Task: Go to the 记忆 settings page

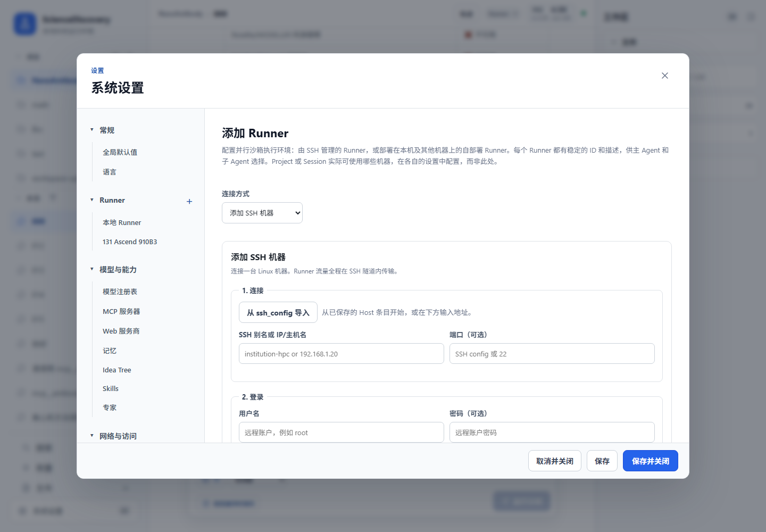Action: click(x=110, y=351)
